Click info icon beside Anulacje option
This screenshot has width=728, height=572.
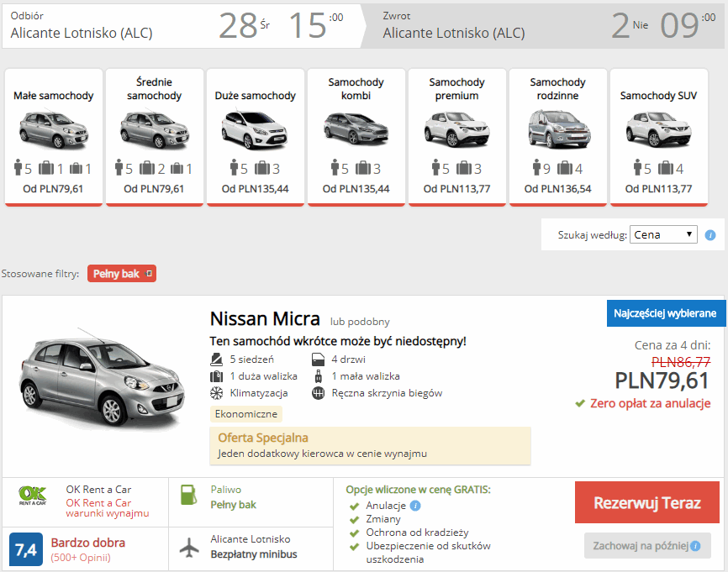tap(415, 506)
